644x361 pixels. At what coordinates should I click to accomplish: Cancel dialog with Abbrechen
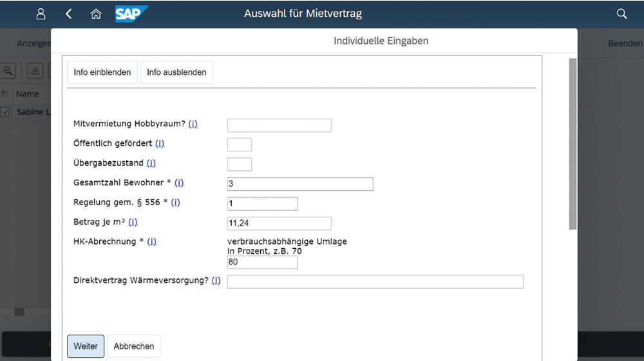(x=134, y=346)
